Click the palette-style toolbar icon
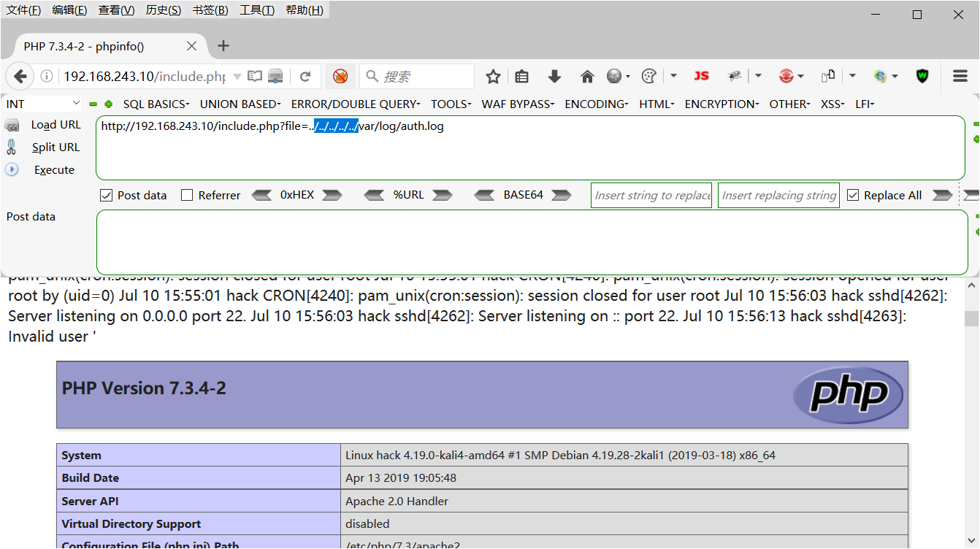 (x=648, y=76)
